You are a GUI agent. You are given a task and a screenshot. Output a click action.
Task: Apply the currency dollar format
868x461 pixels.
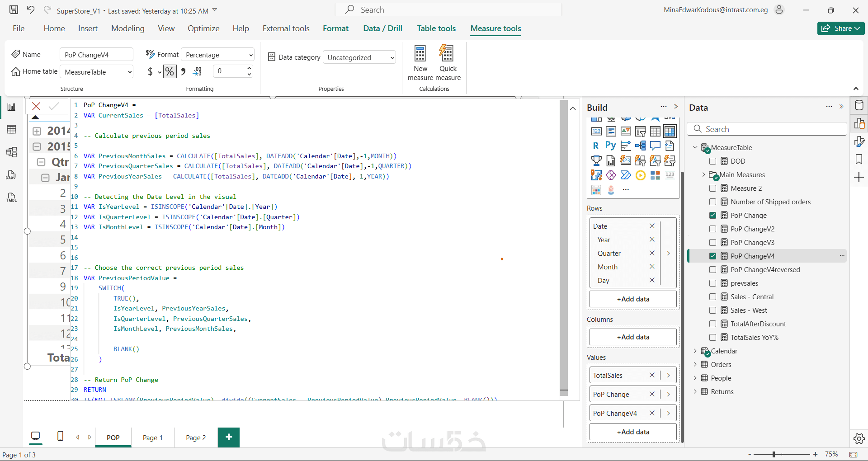coord(150,71)
